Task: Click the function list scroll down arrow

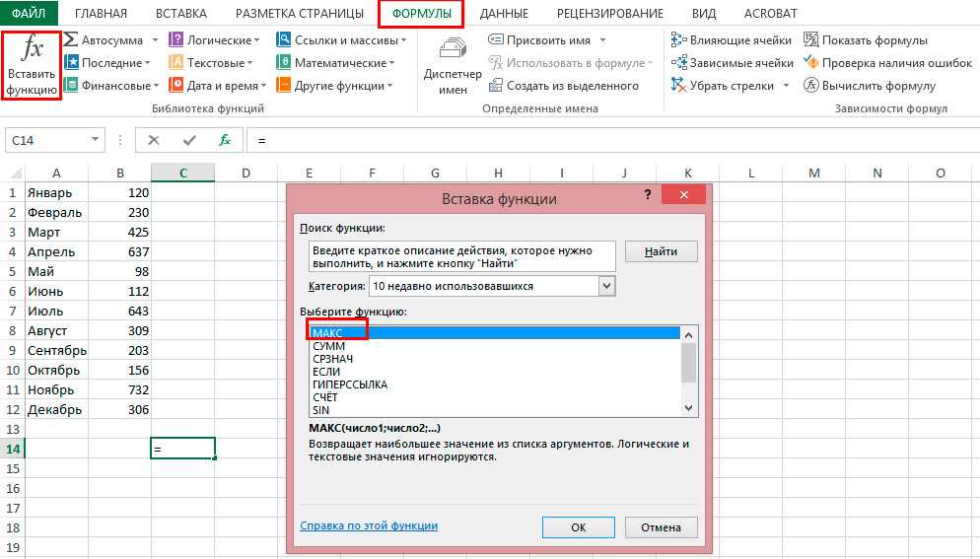Action: pyautogui.click(x=689, y=407)
